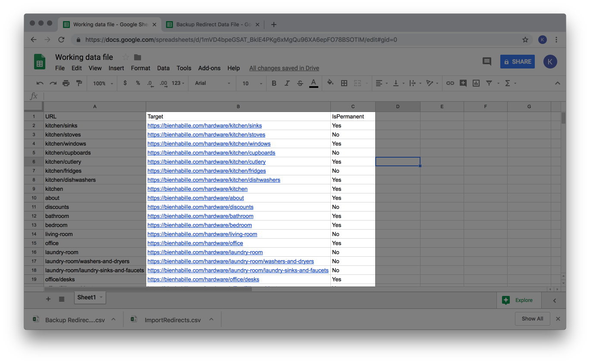Click All changes saved in Drive

[x=284, y=68]
